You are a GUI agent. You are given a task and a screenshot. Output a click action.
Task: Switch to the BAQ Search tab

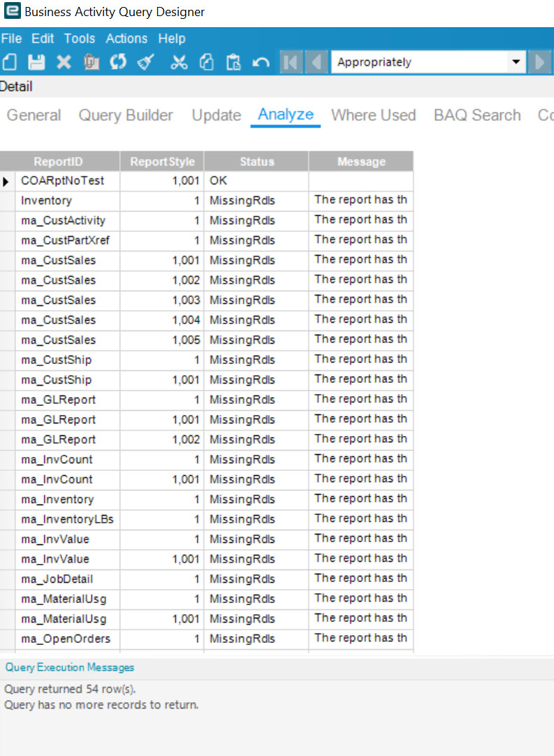pos(477,115)
